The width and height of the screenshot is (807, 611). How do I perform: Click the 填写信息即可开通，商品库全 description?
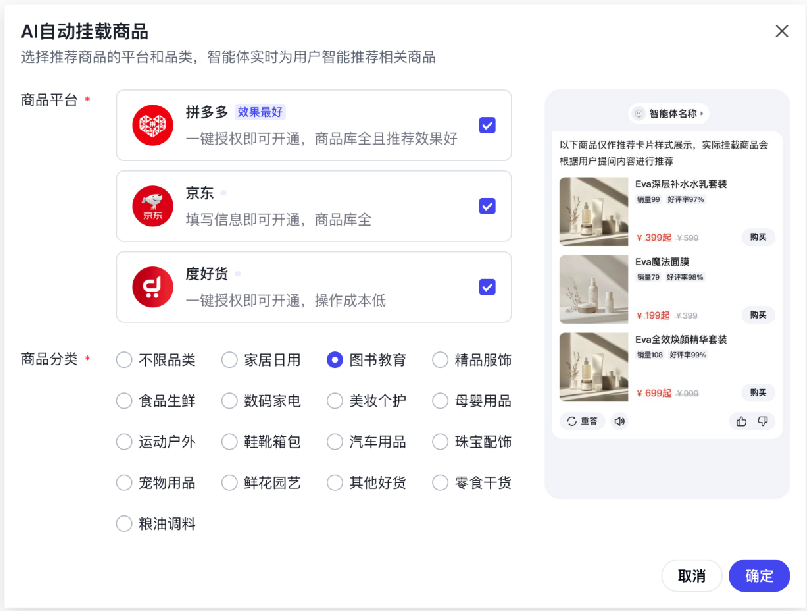coord(278,220)
